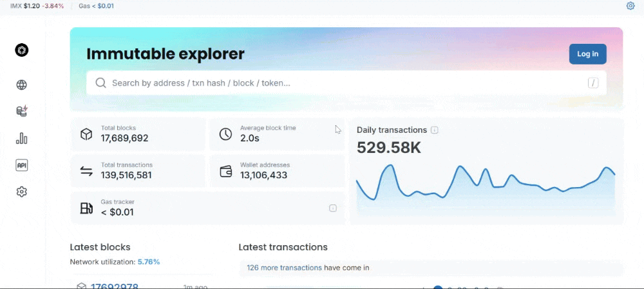Click the Log in button

coord(588,54)
